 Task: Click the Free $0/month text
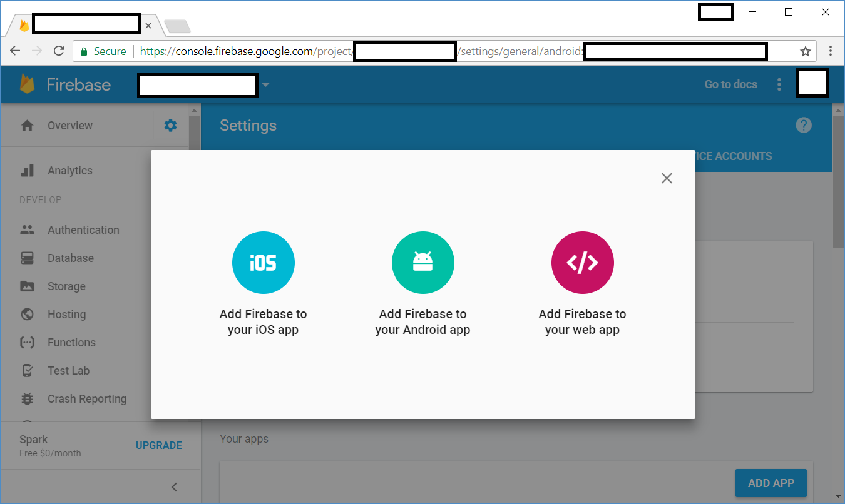50,453
